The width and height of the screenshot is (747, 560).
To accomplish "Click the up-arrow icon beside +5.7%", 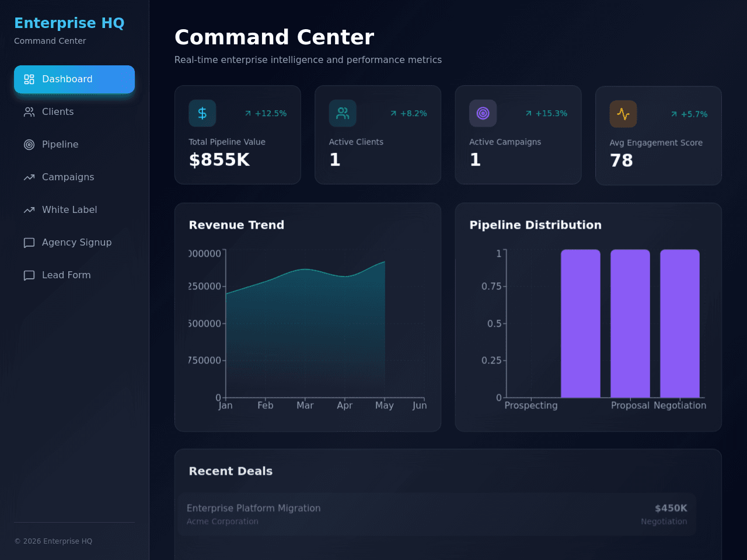I will [x=674, y=114].
